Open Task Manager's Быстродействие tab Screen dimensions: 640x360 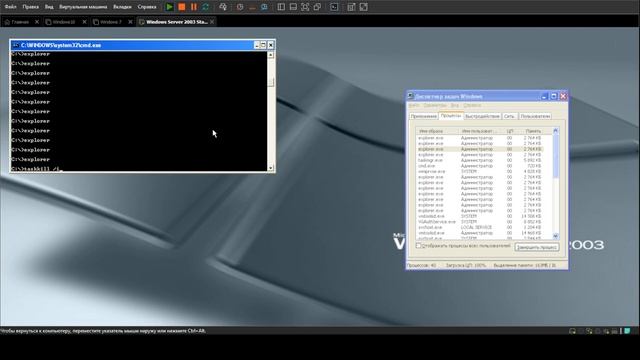point(482,116)
